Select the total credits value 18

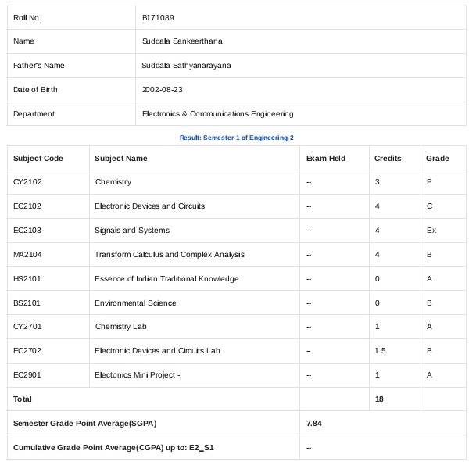click(379, 399)
